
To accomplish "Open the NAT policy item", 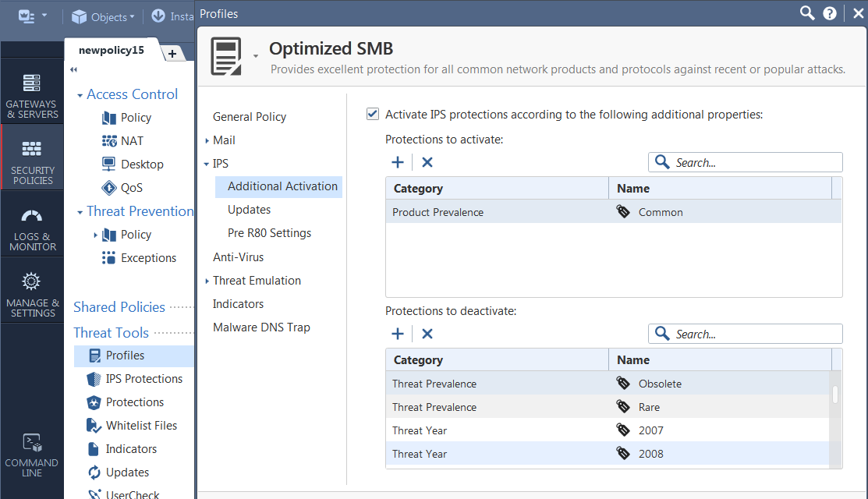I will pyautogui.click(x=122, y=141).
